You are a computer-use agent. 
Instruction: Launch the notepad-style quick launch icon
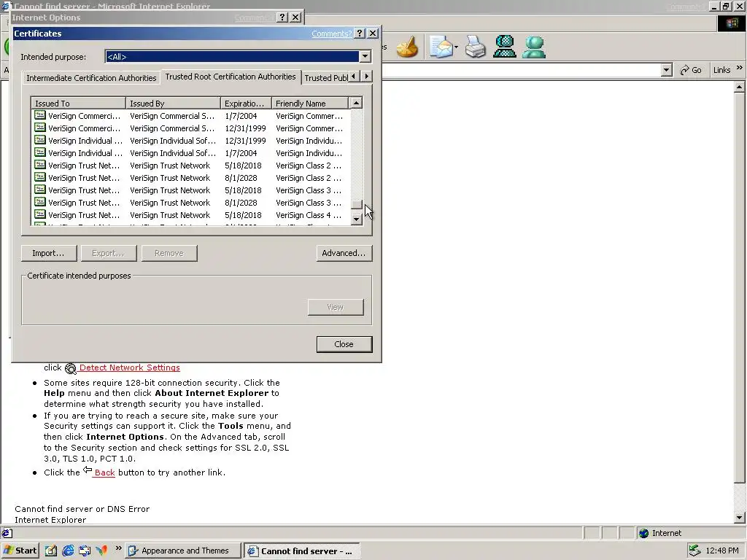click(x=51, y=551)
